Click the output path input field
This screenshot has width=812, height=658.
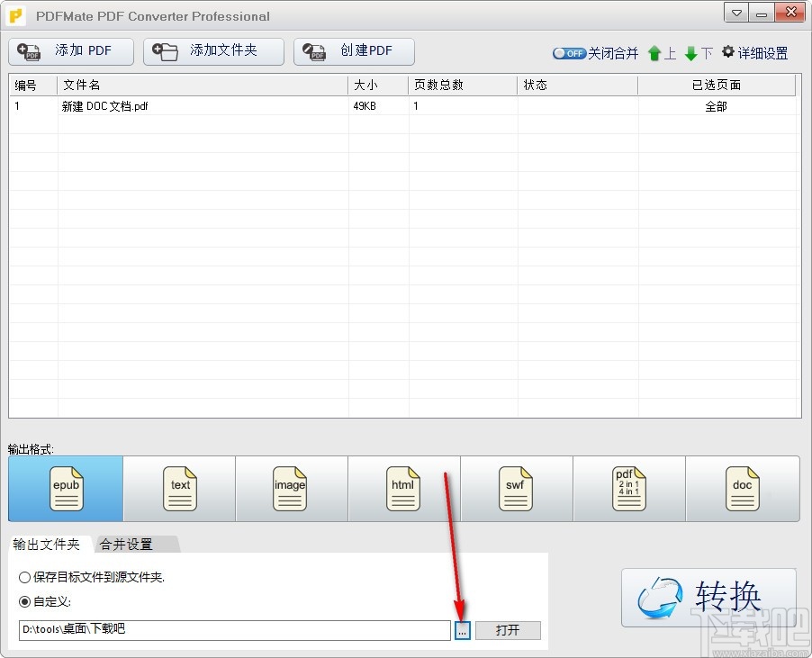coord(235,630)
